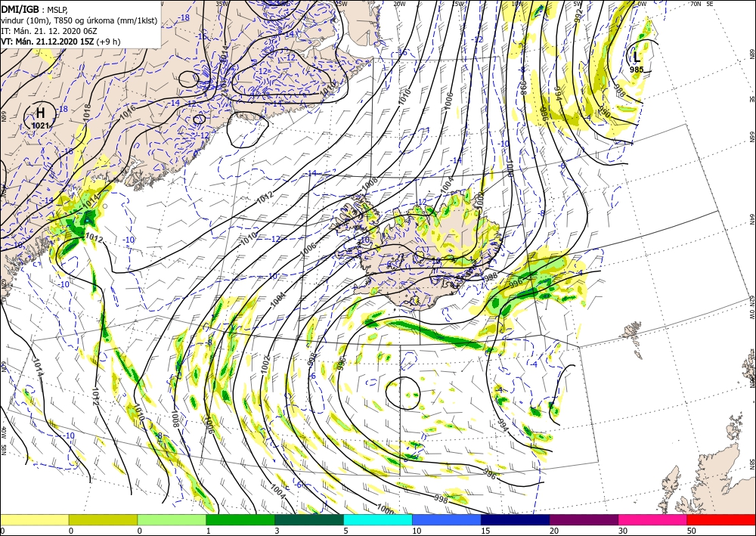Screen dimensions: 756x536
Task: Click the '990' isobar label near the low
Action: [x=604, y=113]
